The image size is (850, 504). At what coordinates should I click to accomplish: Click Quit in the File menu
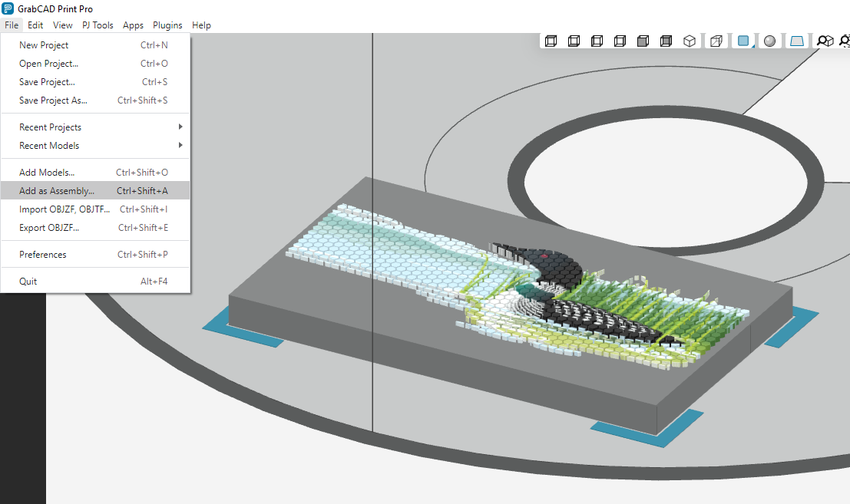click(x=28, y=282)
